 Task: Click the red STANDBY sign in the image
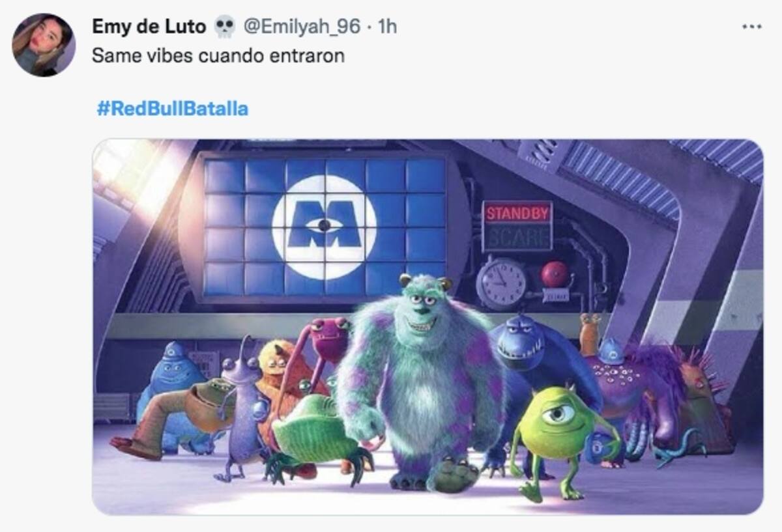coord(517,212)
